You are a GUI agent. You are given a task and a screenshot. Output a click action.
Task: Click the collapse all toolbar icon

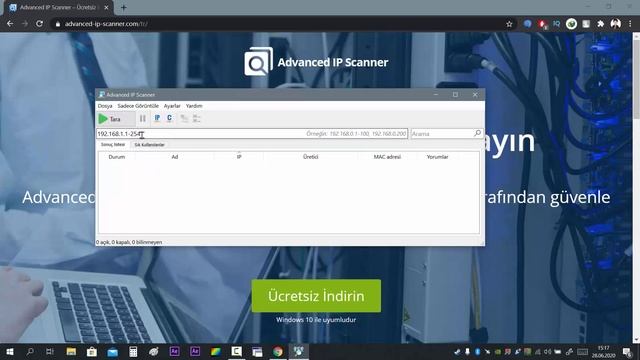click(196, 118)
